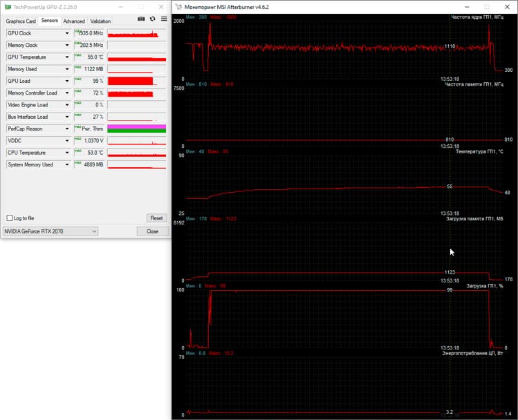Open the System Memory Used dropdown

click(67, 164)
